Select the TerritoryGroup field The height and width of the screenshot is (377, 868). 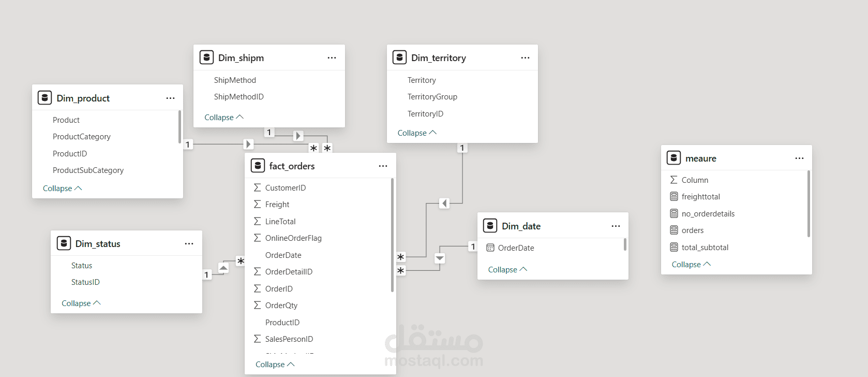(432, 97)
